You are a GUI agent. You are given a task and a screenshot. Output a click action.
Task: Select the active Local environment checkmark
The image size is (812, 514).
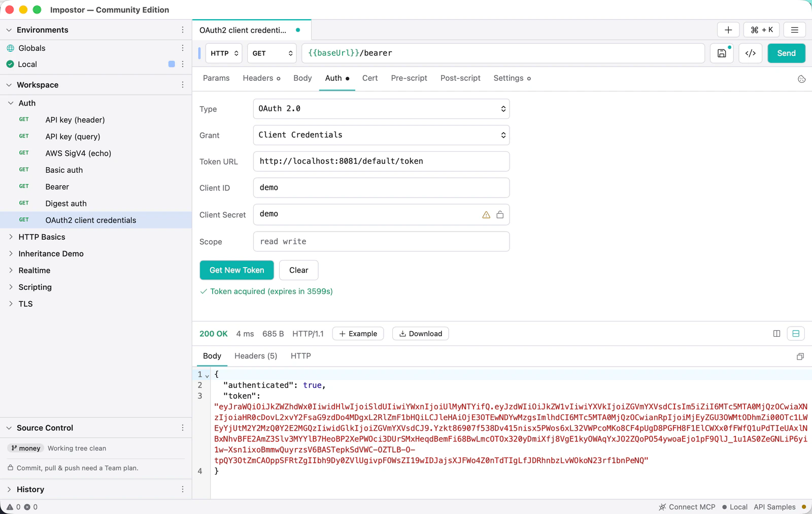(x=10, y=64)
